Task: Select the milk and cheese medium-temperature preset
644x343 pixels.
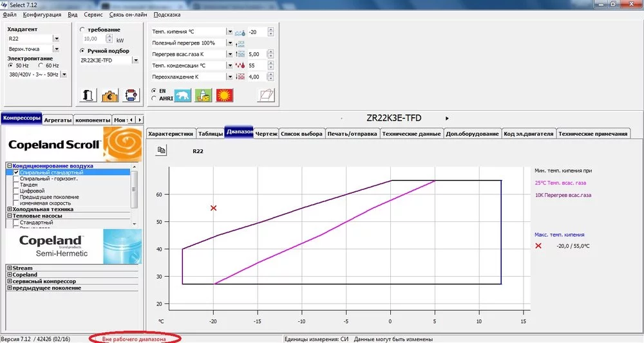Action: click(204, 95)
